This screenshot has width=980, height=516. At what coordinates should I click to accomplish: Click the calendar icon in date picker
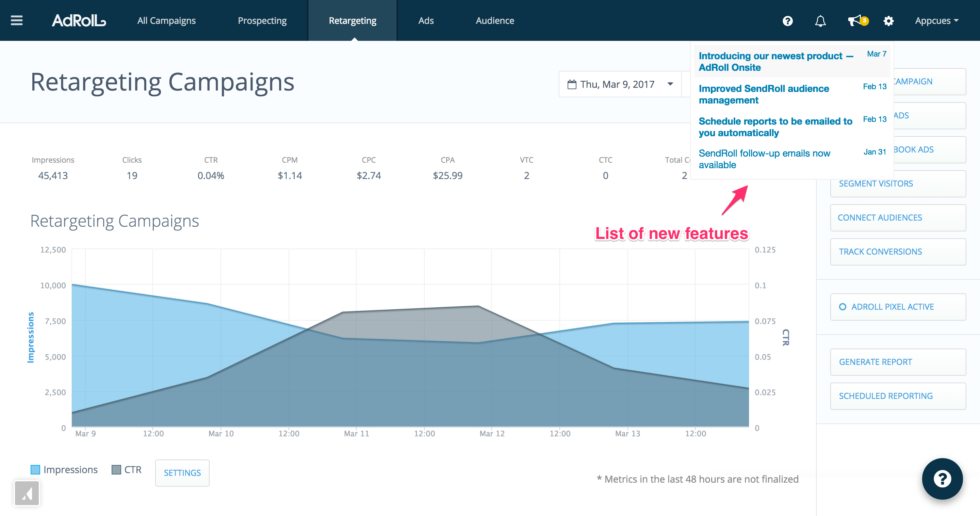coord(571,84)
